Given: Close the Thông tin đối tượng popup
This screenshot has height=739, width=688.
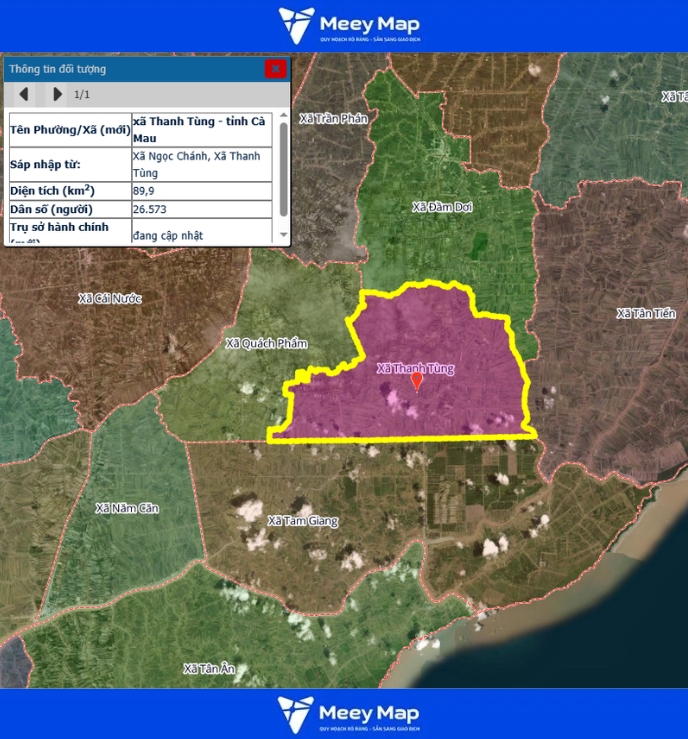Looking at the screenshot, I should point(275,69).
